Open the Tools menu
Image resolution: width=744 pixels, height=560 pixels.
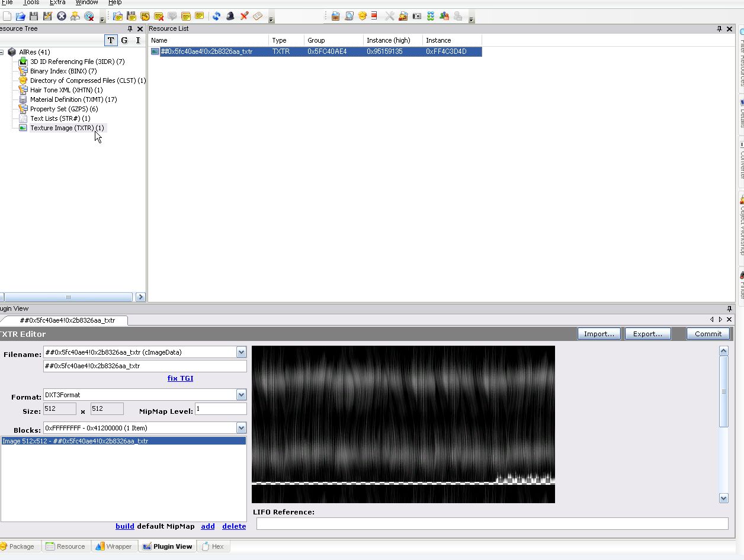click(31, 3)
